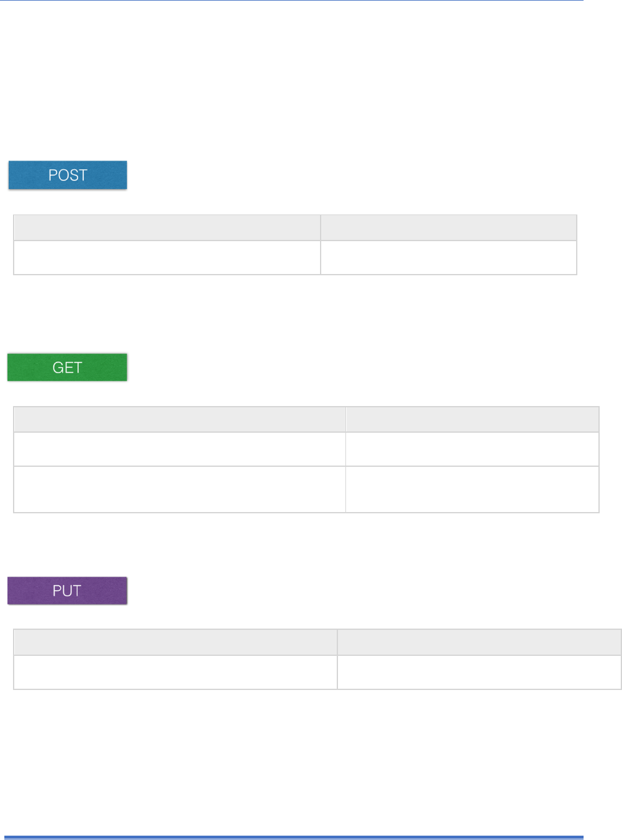
Task: Click first-row left cell of GET table
Action: point(179,449)
